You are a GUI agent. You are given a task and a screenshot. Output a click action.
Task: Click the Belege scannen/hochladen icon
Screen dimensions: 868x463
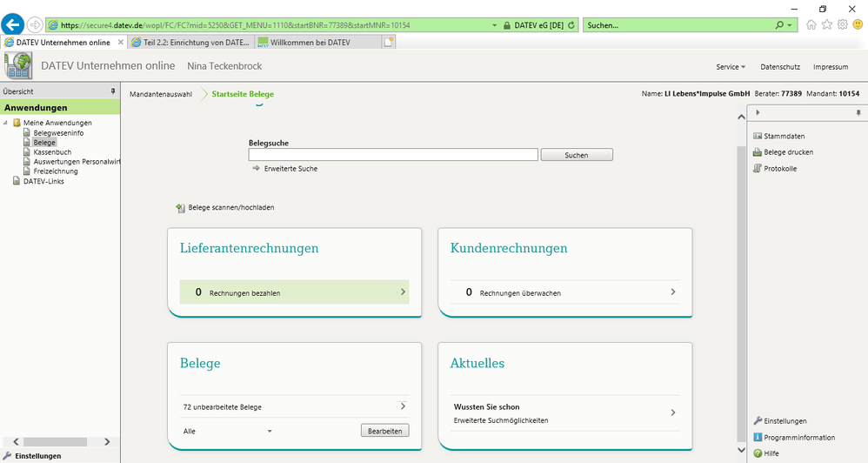pyautogui.click(x=180, y=208)
